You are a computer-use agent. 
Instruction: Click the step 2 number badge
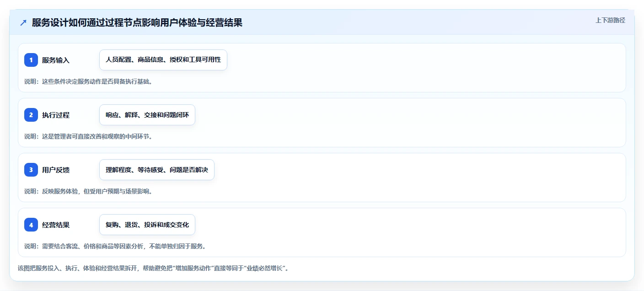(31, 115)
